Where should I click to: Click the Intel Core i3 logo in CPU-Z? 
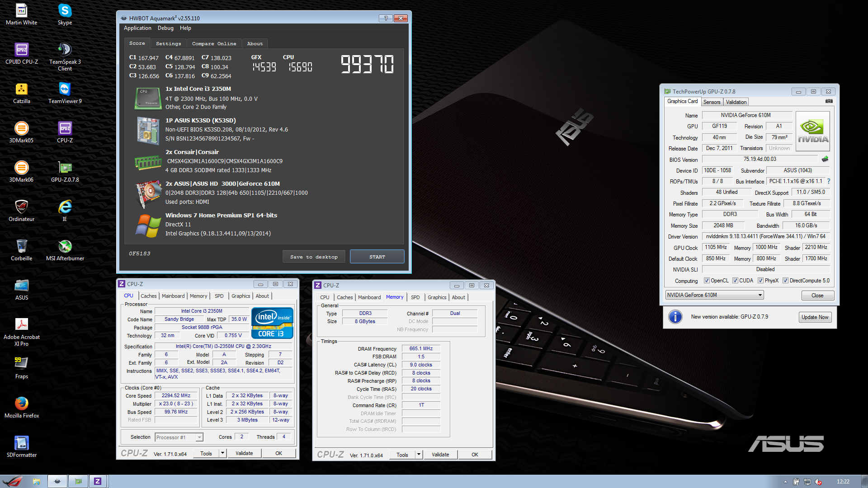(x=272, y=323)
